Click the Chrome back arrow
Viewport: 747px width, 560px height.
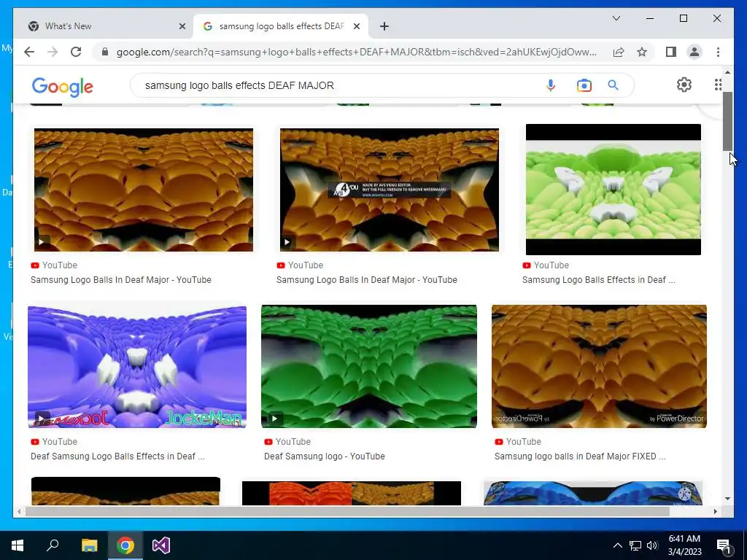(29, 52)
